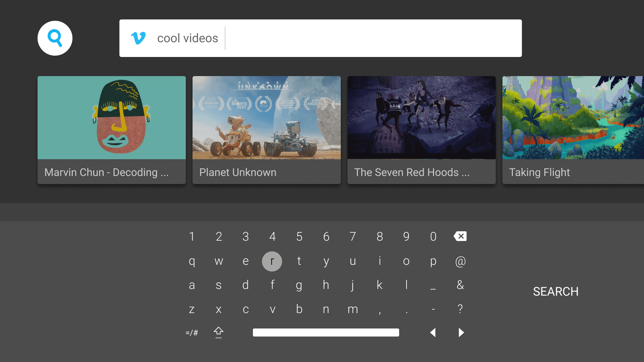Tap the 'a' letter key
Viewport: 644px width, 362px height.
(192, 286)
